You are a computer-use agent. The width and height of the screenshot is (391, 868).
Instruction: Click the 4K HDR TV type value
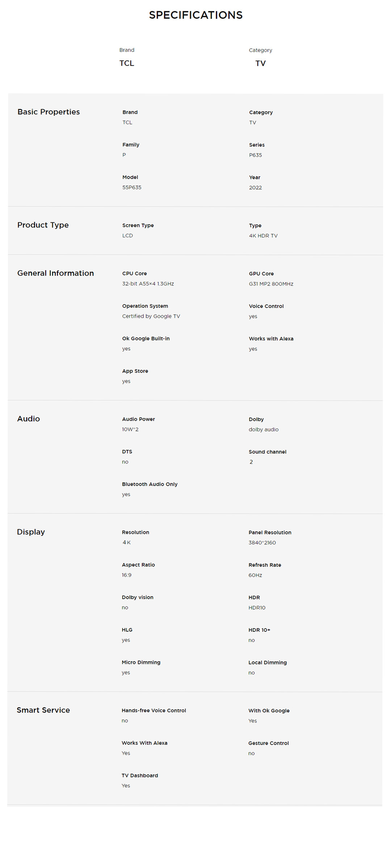[263, 236]
